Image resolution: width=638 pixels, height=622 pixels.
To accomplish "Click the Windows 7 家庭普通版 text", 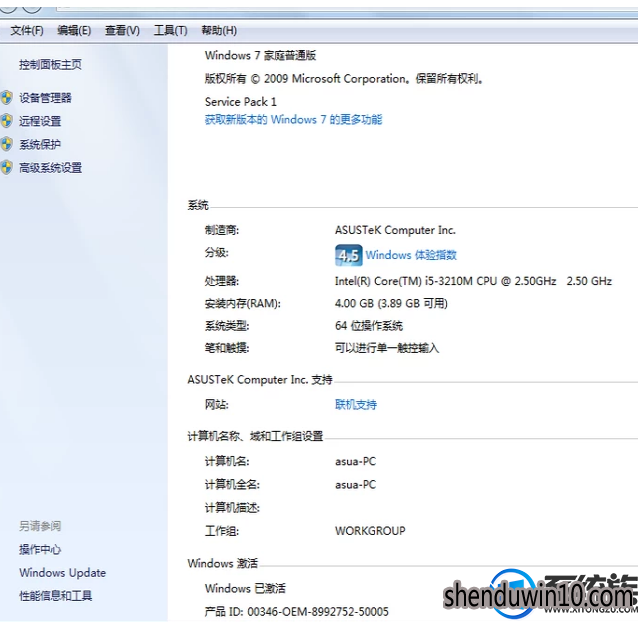I will [x=260, y=55].
